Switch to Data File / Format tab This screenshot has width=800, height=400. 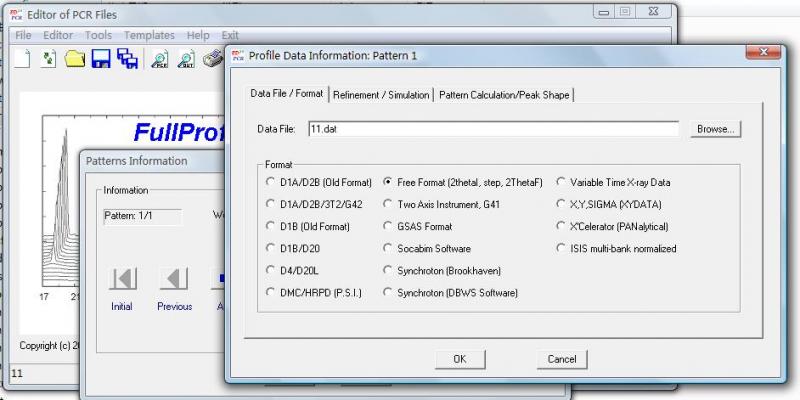click(287, 94)
